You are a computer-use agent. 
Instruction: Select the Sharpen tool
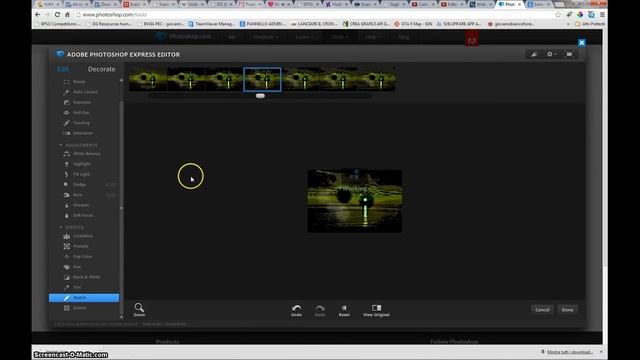[77, 205]
